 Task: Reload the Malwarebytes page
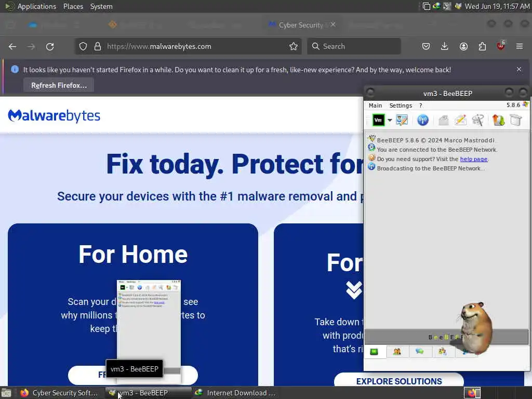50,46
